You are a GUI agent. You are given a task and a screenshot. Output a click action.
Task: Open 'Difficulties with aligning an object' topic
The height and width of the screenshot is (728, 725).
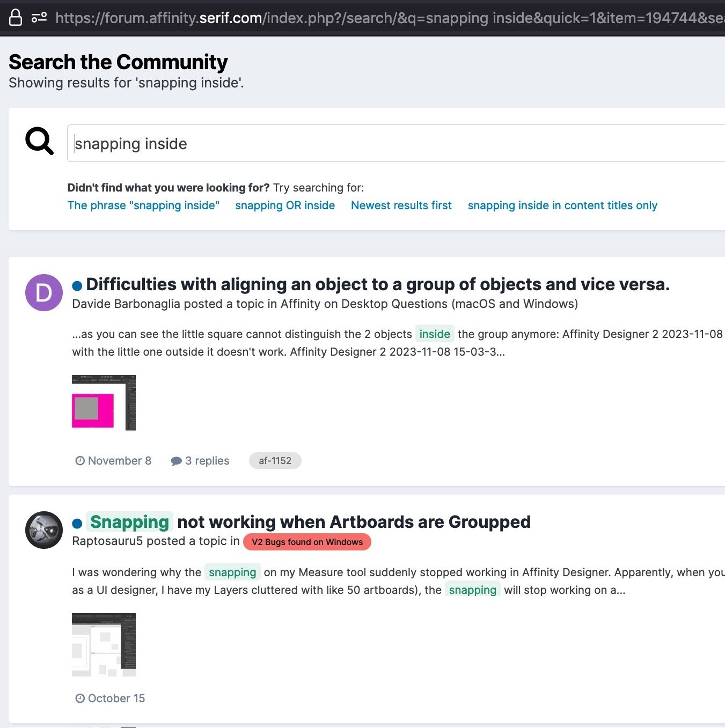pos(378,284)
